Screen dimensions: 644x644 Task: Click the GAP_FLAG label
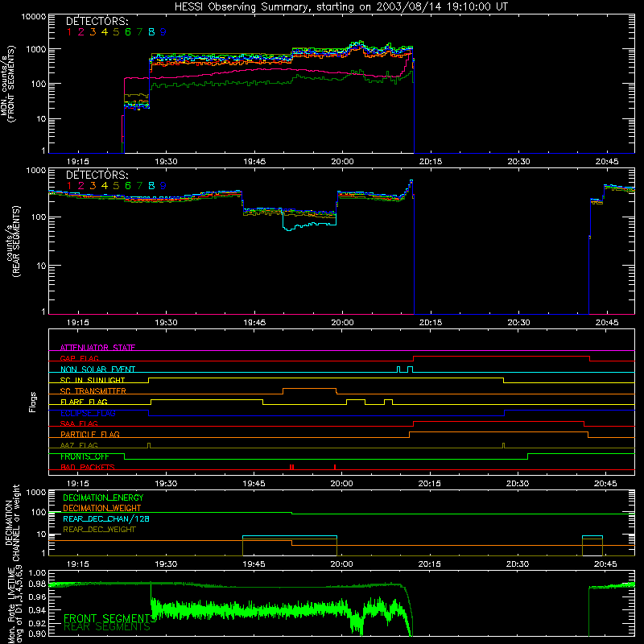(x=79, y=358)
